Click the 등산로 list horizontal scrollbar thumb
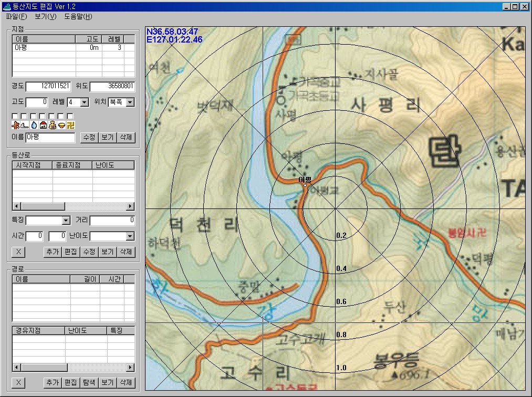Image resolution: width=532 pixels, height=397 pixels. pyautogui.click(x=43, y=206)
